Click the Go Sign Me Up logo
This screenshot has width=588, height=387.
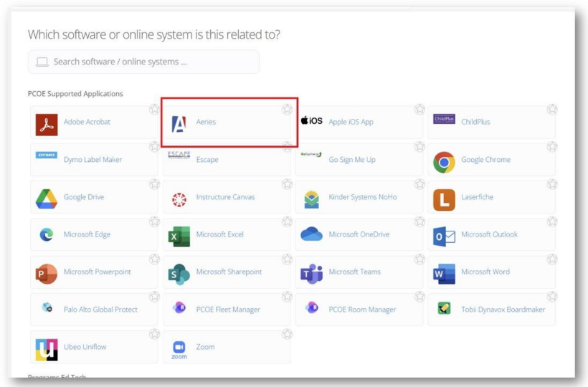coord(311,154)
